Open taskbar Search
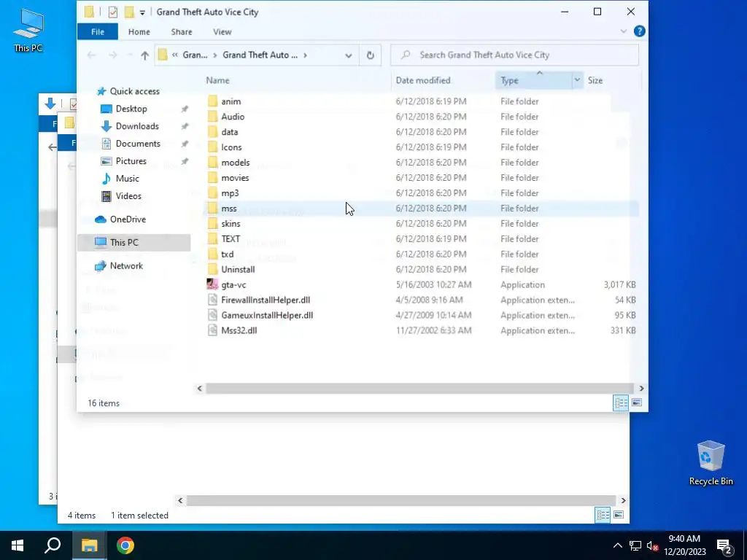This screenshot has height=560, width=747. pyautogui.click(x=53, y=545)
